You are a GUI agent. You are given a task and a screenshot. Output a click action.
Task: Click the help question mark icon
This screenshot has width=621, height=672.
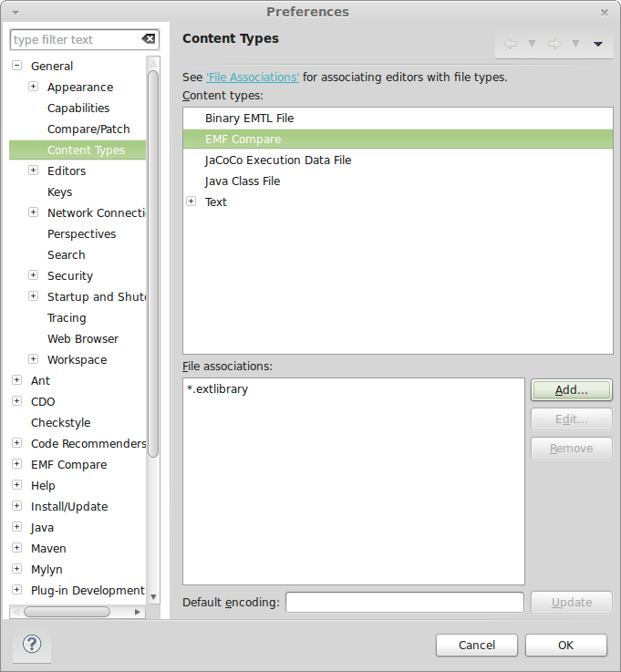click(31, 645)
